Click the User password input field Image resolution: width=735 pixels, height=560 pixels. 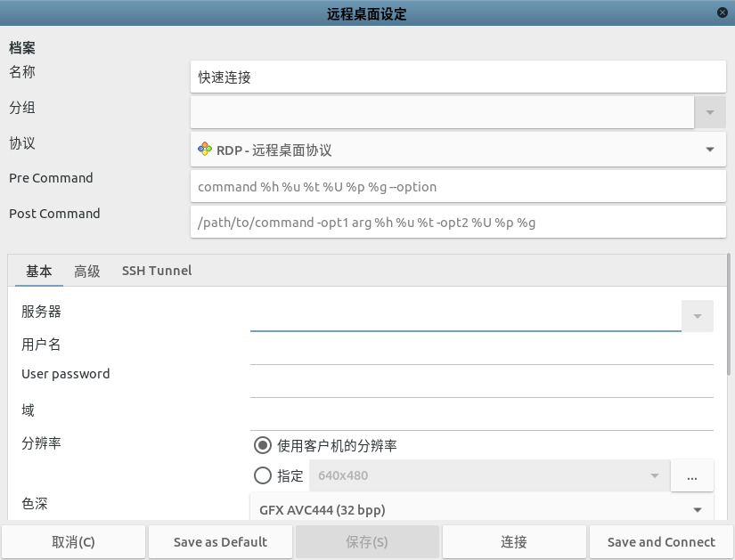(481, 381)
